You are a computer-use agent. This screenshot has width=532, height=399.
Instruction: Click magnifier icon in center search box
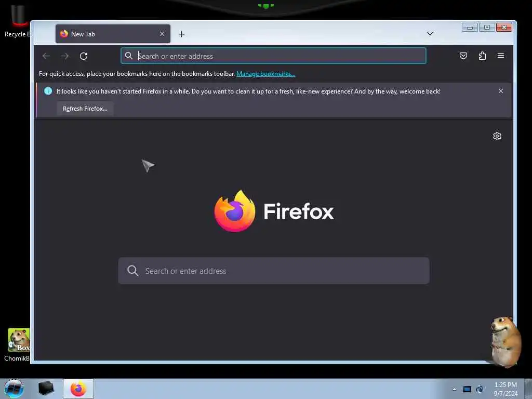point(132,271)
